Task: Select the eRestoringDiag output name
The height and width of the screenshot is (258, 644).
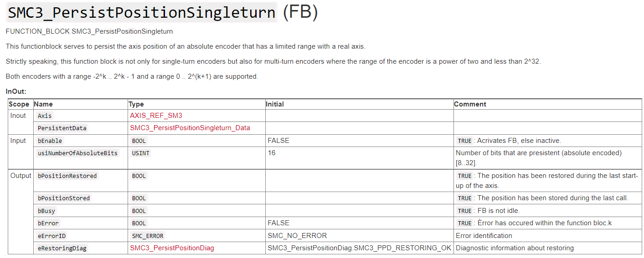Action: [x=62, y=248]
